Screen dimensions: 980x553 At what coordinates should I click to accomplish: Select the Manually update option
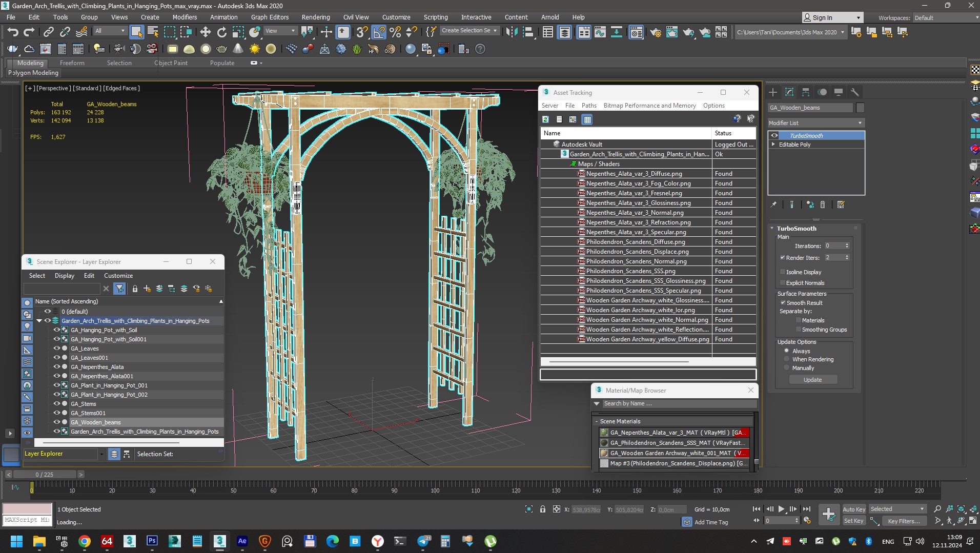(x=786, y=368)
